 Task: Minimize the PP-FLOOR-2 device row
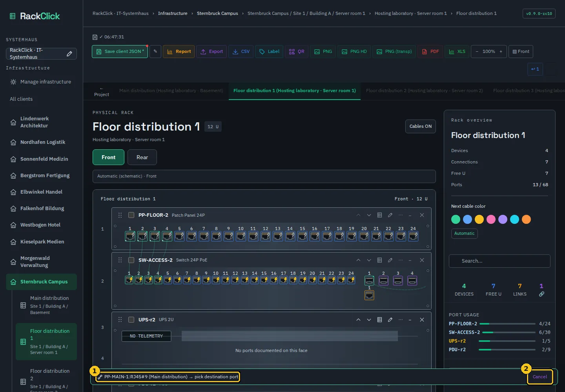tap(410, 215)
